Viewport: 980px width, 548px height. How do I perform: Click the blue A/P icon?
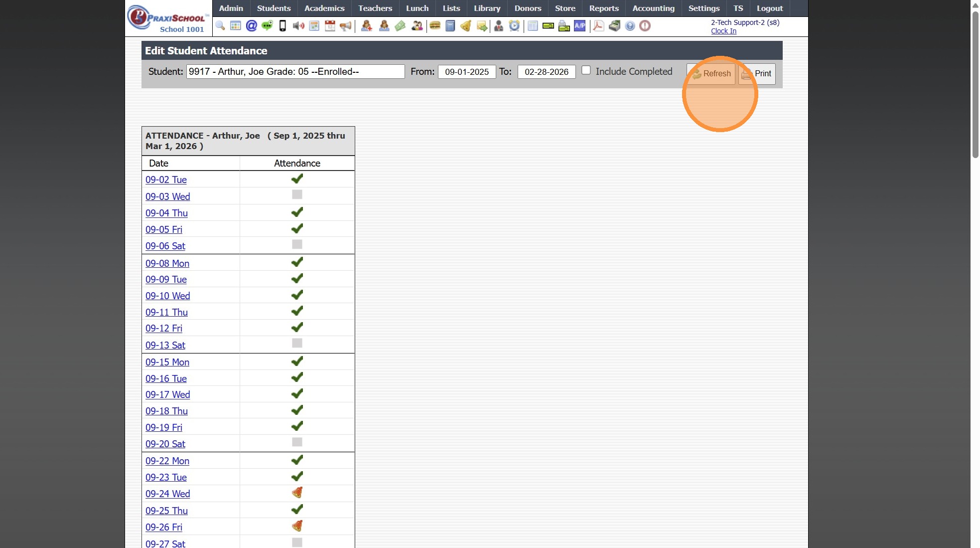pos(579,26)
